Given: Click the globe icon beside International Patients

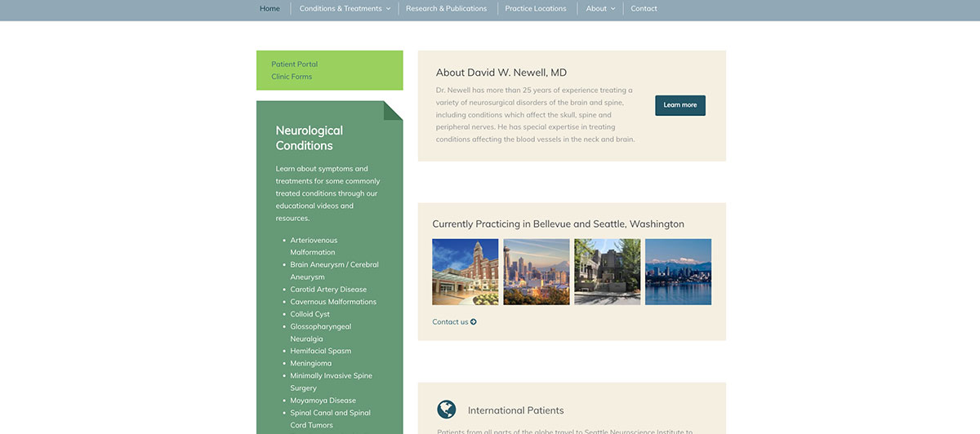Looking at the screenshot, I should pos(446,410).
